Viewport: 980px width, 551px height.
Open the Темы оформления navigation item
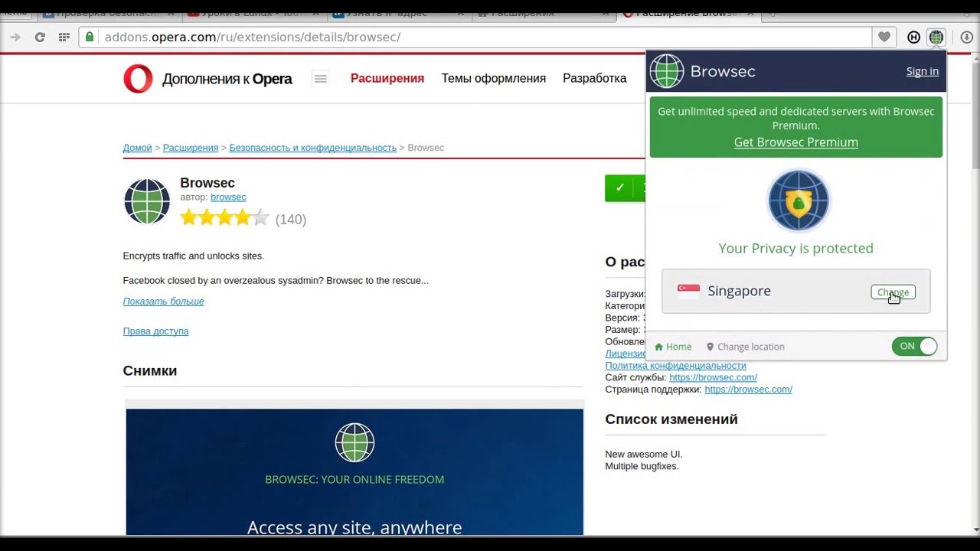(493, 78)
